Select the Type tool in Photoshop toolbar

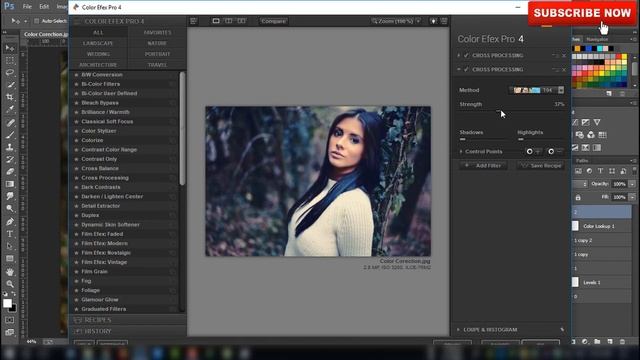tap(10, 234)
